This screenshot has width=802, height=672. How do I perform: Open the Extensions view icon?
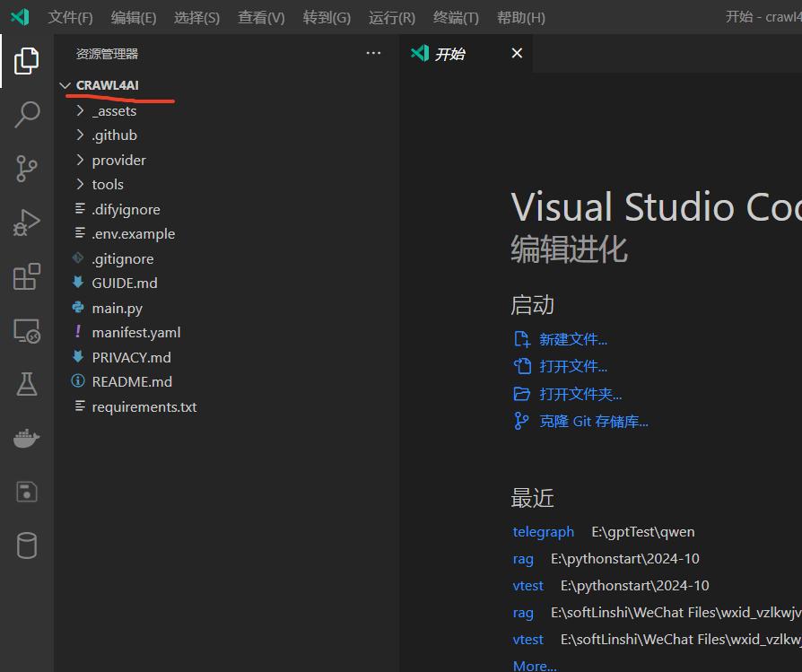pyautogui.click(x=27, y=276)
